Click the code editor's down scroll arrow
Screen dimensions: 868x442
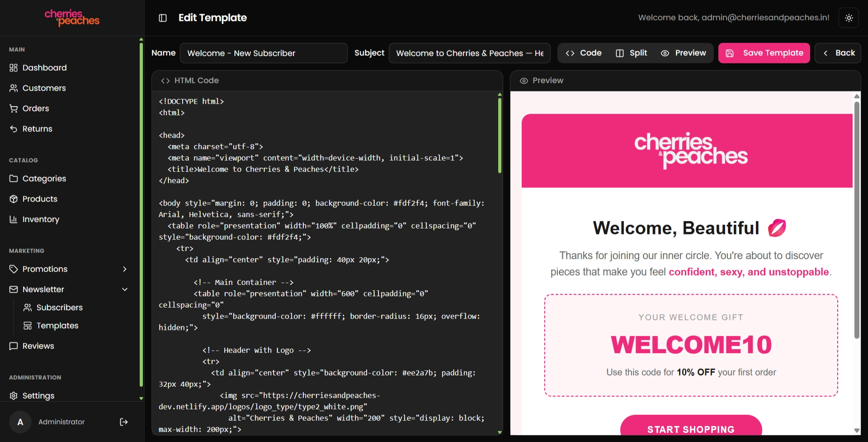(500, 432)
